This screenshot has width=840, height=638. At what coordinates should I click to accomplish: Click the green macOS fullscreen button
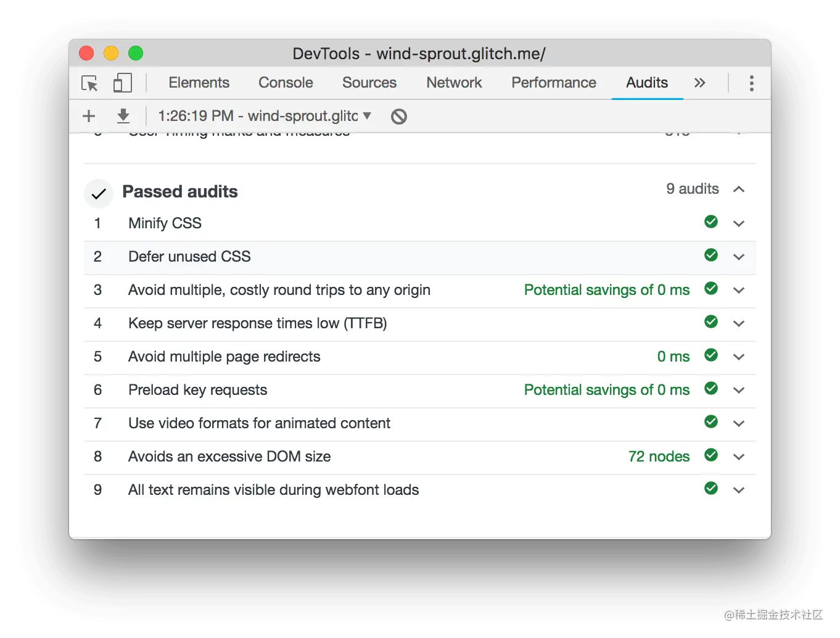pos(136,54)
